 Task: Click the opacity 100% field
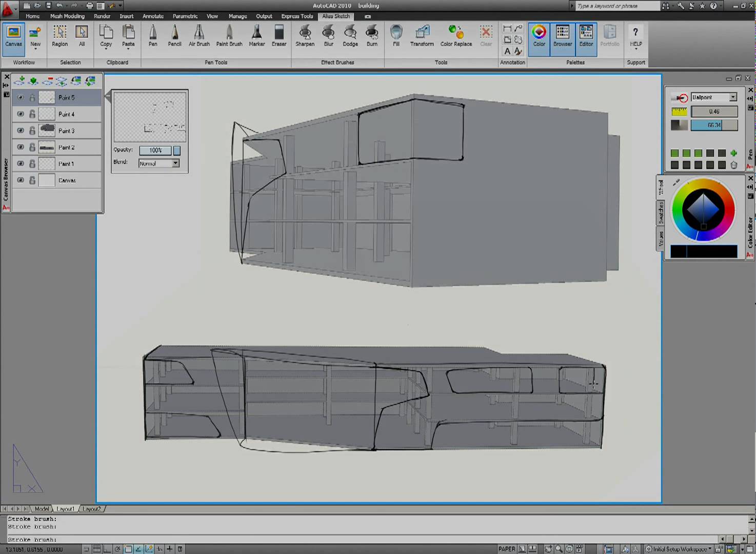155,150
